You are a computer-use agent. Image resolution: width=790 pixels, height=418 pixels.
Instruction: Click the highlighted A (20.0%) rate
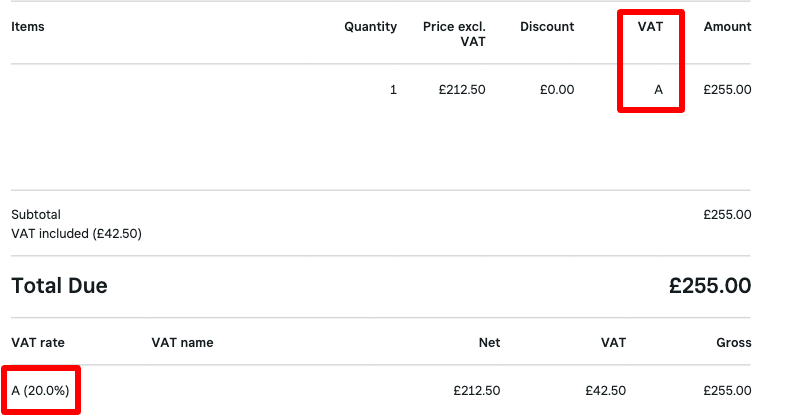tap(40, 390)
